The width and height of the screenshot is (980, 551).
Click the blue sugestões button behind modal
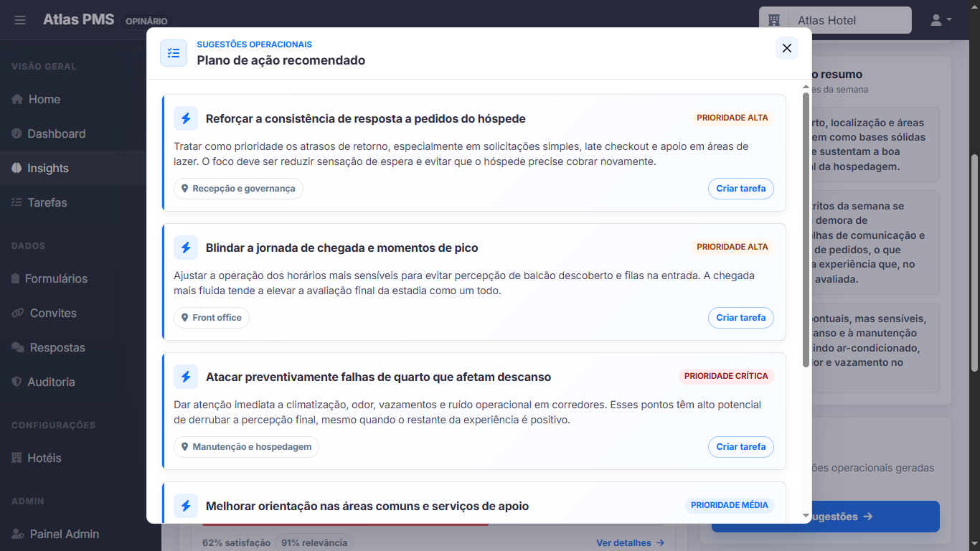tap(875, 517)
